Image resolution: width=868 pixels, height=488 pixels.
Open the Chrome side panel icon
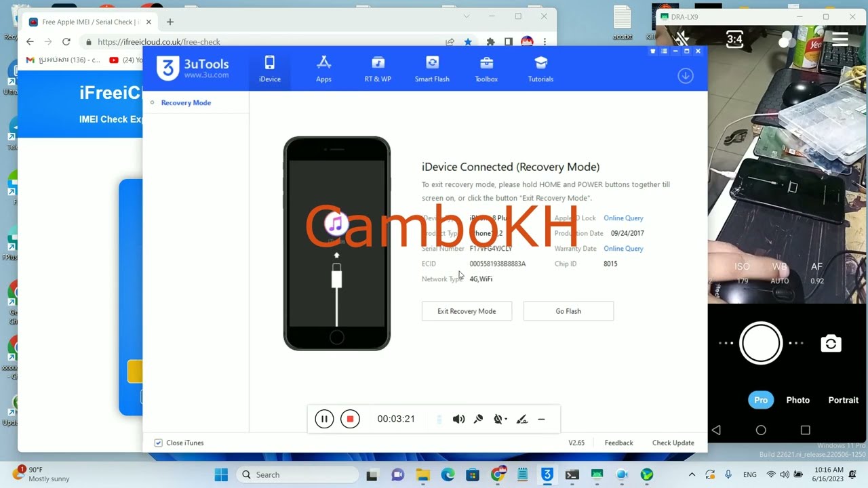(x=508, y=42)
